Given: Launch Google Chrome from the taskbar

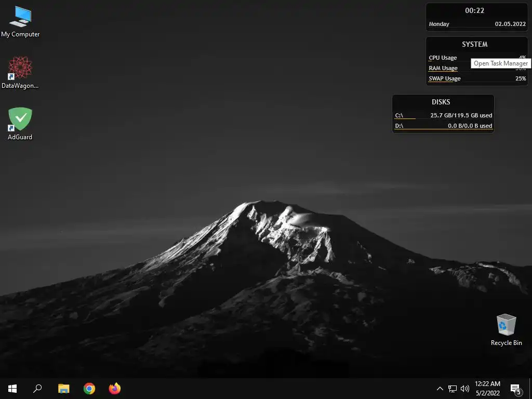Looking at the screenshot, I should pyautogui.click(x=89, y=389).
